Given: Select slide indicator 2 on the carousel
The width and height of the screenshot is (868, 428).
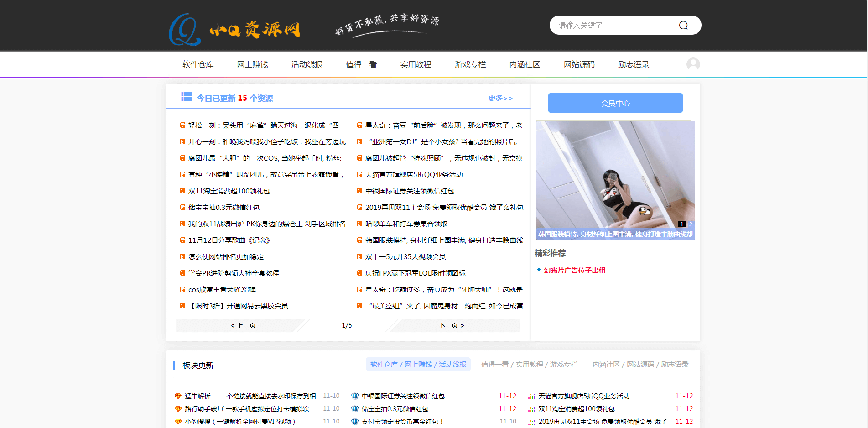Looking at the screenshot, I should 690,224.
